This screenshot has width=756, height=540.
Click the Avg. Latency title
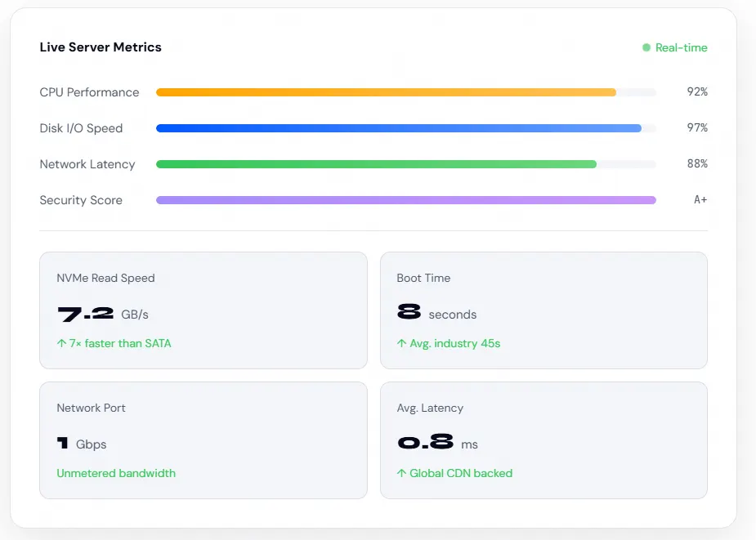click(x=430, y=408)
